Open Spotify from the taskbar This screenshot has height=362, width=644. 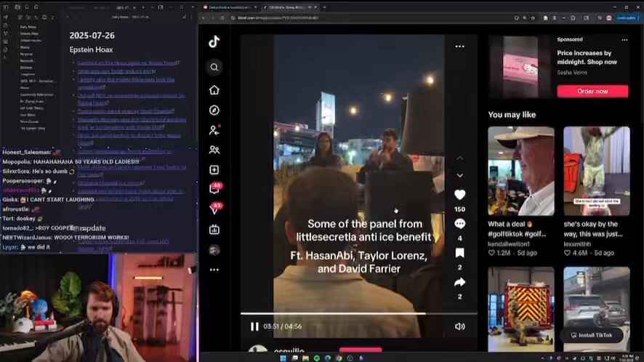click(317, 358)
